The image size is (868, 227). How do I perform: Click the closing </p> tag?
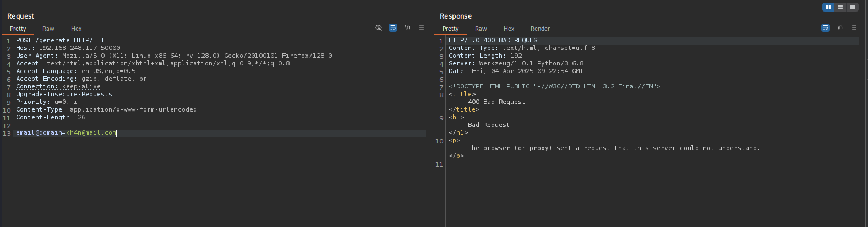tap(456, 156)
